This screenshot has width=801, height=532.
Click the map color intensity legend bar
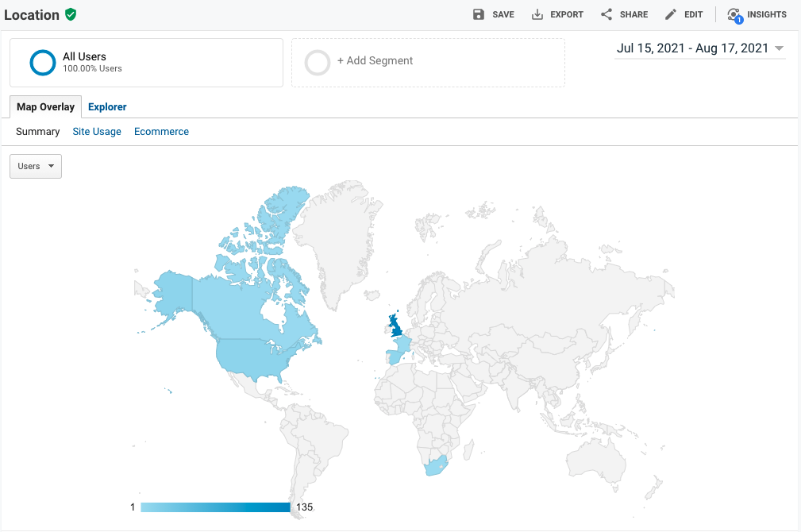point(214,507)
